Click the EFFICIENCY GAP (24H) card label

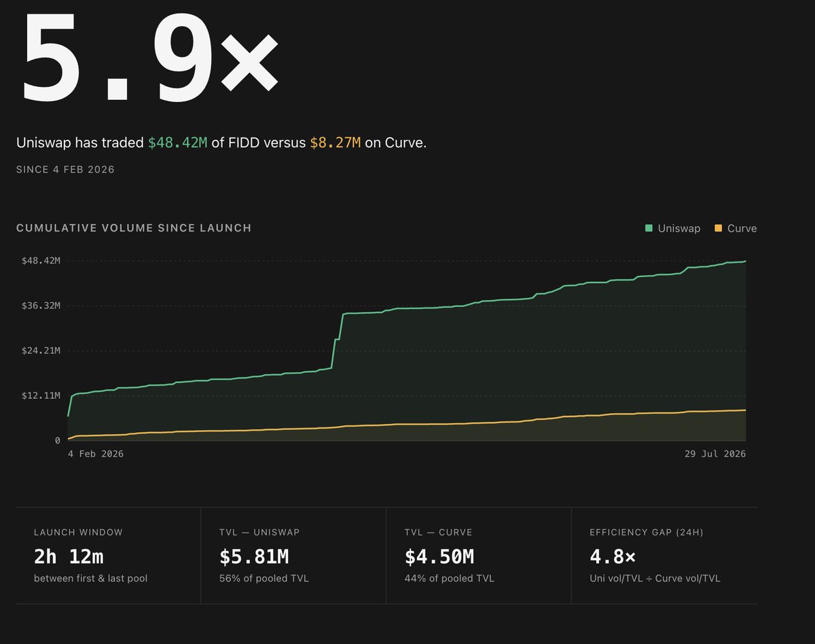click(647, 533)
